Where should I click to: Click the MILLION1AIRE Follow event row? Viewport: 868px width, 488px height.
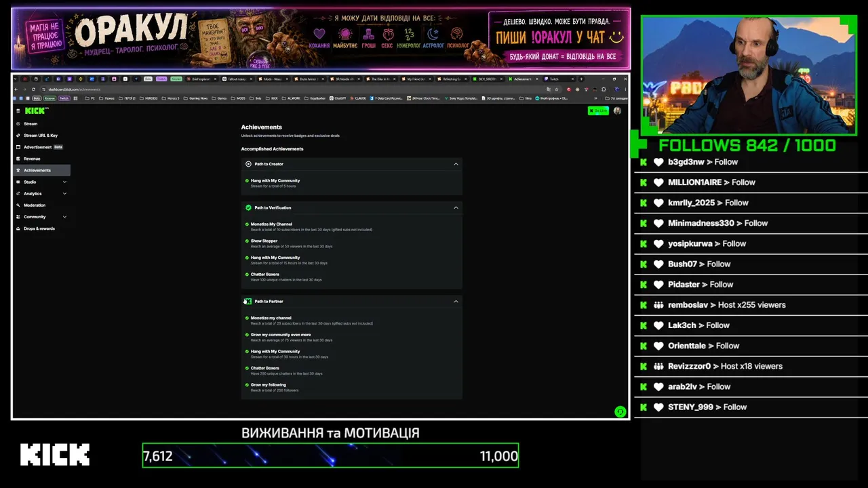point(751,182)
